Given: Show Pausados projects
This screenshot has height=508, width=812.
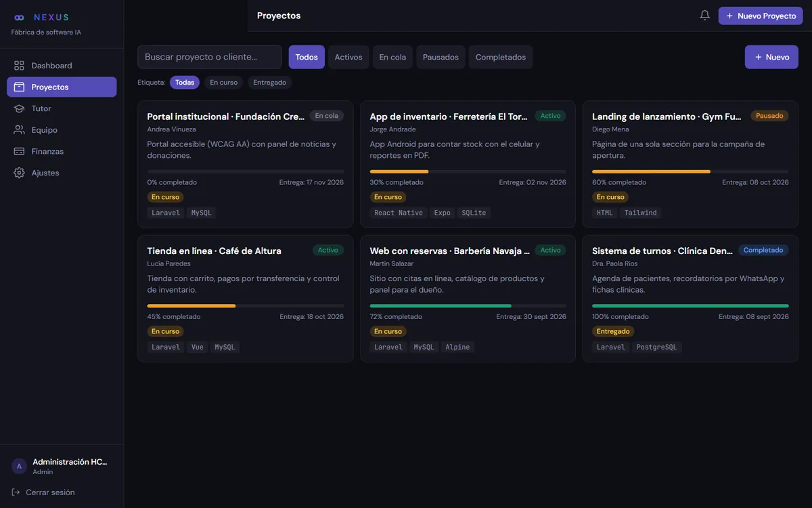Looking at the screenshot, I should 441,57.
